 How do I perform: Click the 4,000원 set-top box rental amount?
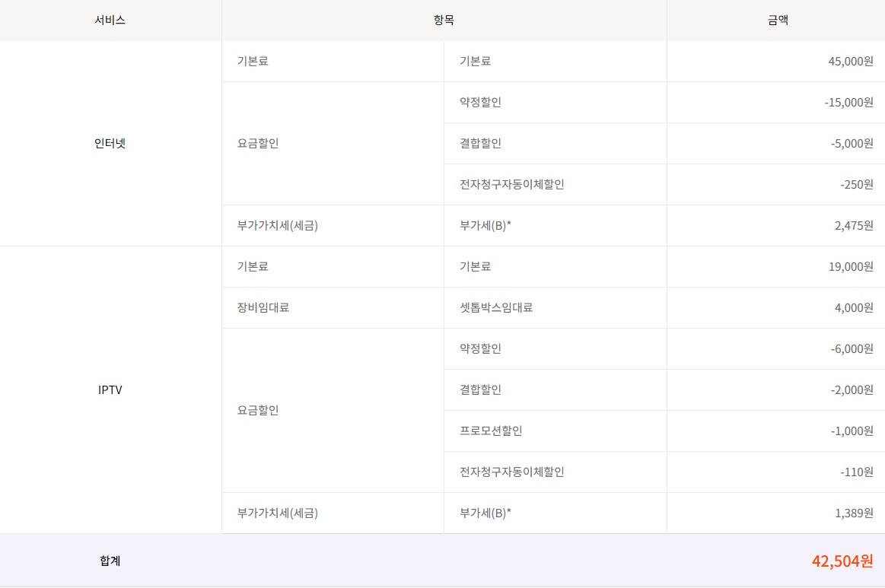[x=854, y=307]
